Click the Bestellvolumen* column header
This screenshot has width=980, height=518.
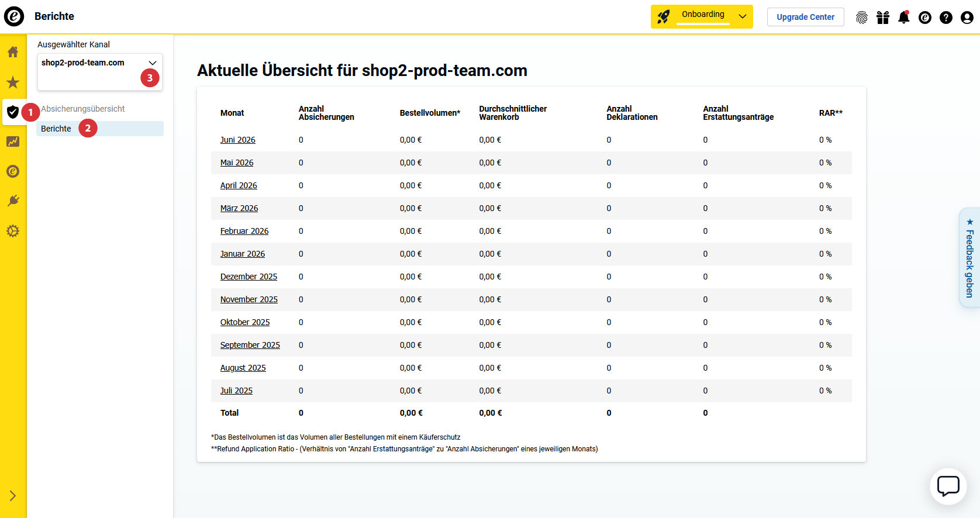(430, 113)
